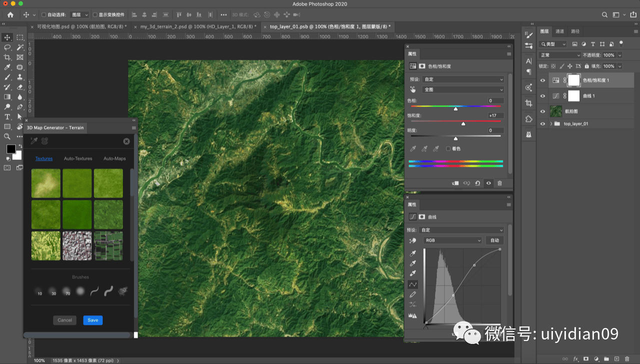Select the city buildings texture thumbnail
Screen dimensions: 640x364
77,245
